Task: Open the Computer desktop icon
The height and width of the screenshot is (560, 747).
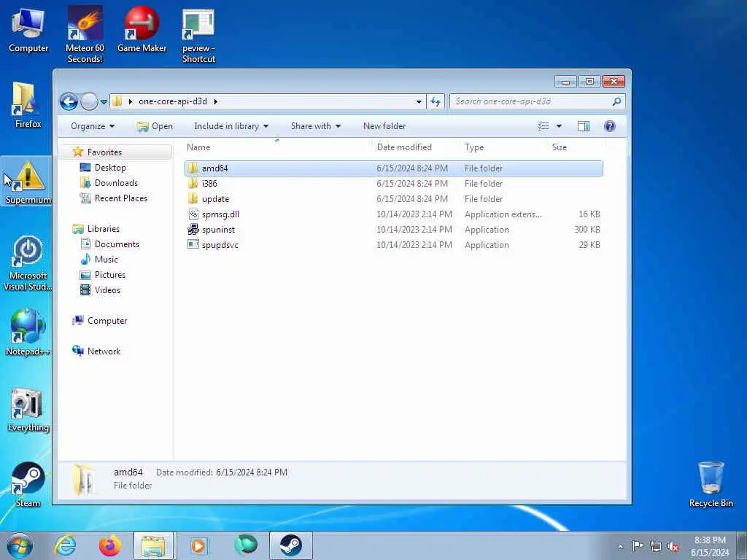Action: [x=28, y=31]
